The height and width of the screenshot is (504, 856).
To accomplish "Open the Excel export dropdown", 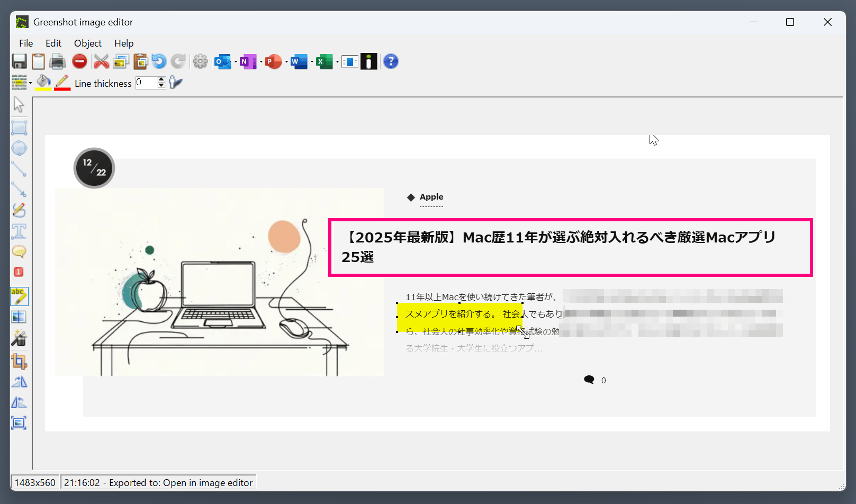I will pyautogui.click(x=337, y=61).
